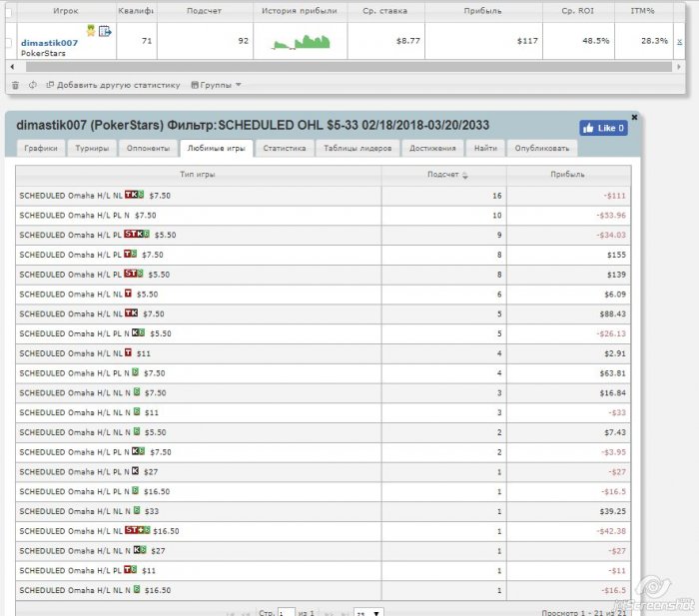Click the ST+8 badge in the -$42.38 row
The image size is (699, 616).
coord(138,530)
